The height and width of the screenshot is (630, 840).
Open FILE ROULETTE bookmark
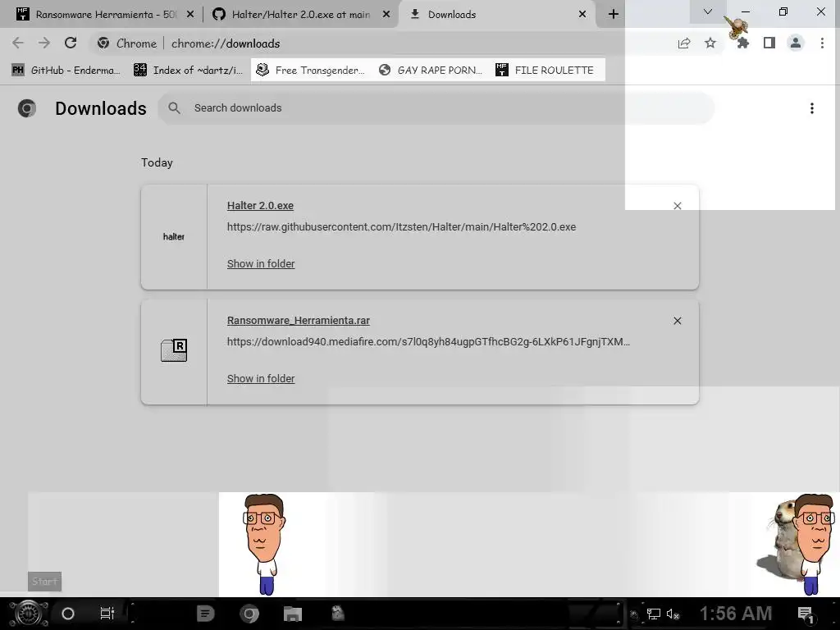pyautogui.click(x=546, y=71)
